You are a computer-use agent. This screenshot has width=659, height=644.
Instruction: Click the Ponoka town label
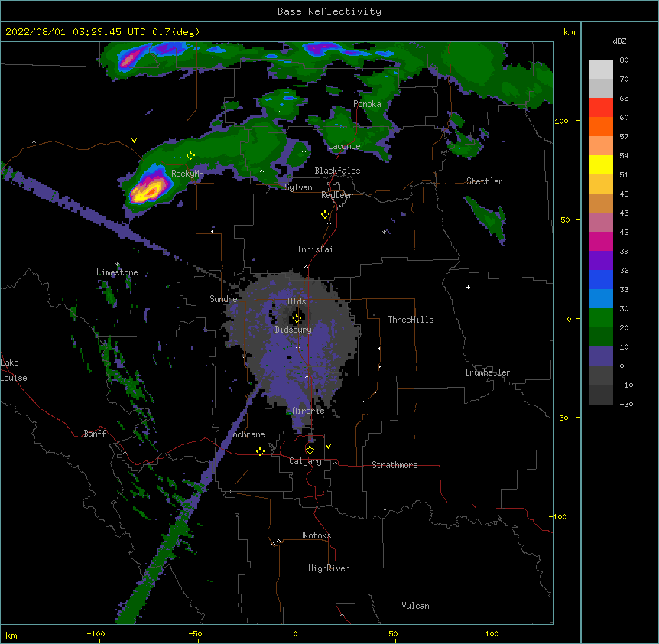367,104
